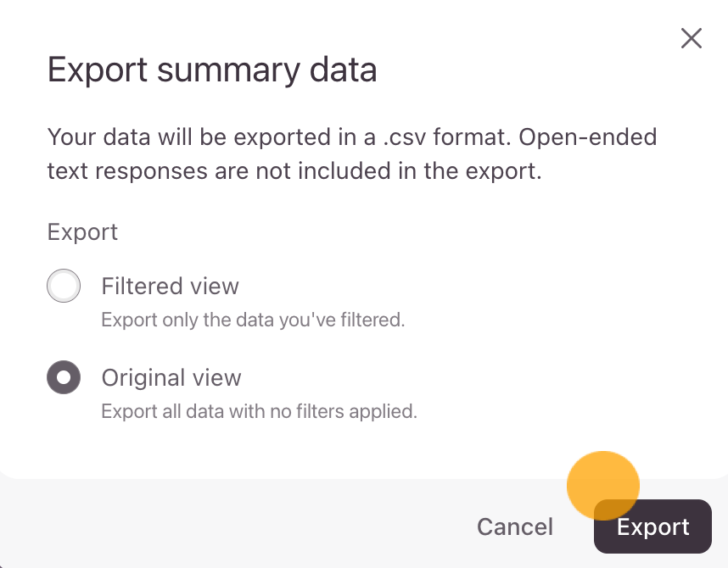Click the "Open-ended text responses" note line
Image resolution: width=728 pixels, height=568 pixels.
click(294, 171)
